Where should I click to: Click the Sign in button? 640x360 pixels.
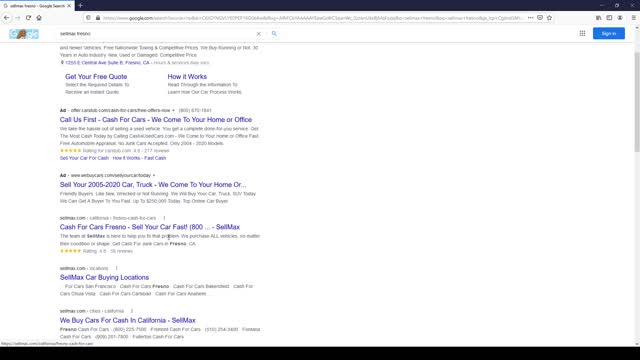[x=609, y=33]
